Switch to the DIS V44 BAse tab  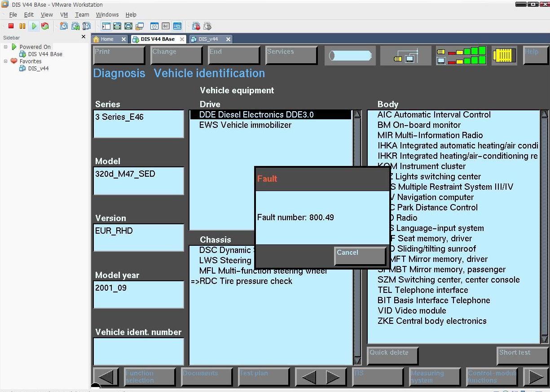click(x=158, y=39)
